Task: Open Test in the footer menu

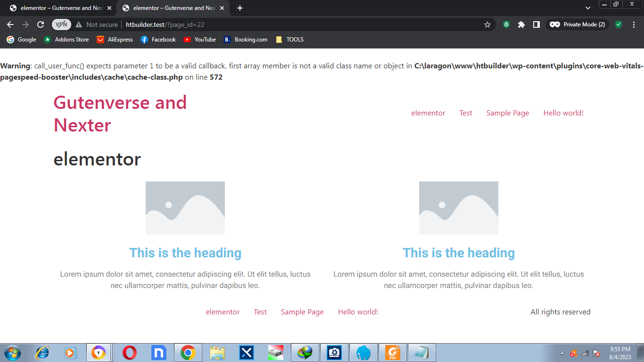Action: (x=260, y=312)
